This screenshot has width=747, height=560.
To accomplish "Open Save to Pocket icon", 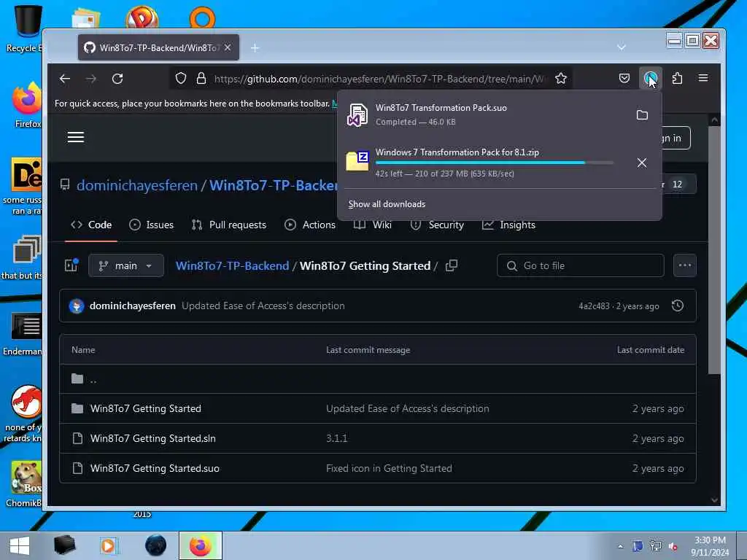I will tap(624, 78).
